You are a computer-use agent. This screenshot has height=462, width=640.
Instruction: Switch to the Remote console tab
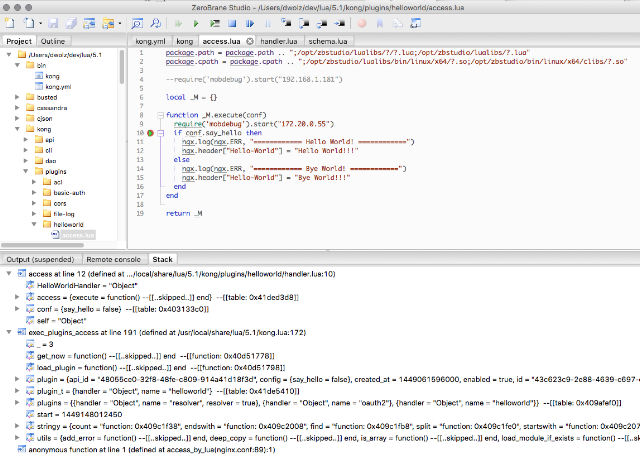click(113, 260)
